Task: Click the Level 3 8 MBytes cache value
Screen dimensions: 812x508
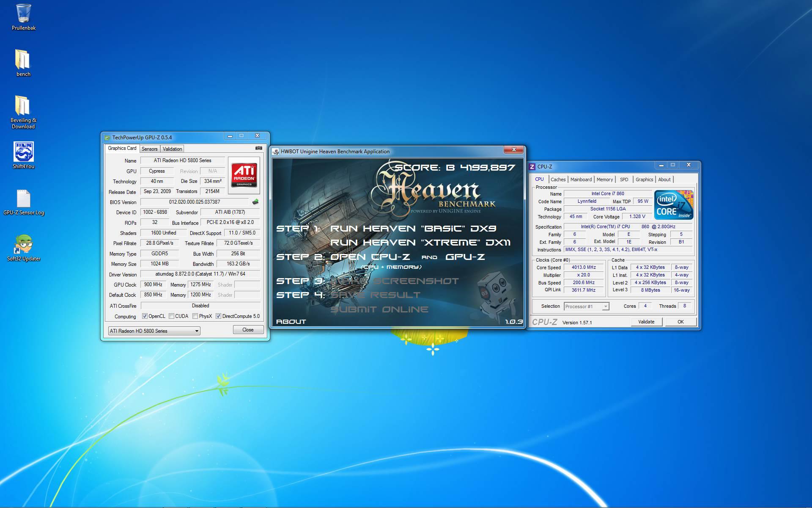Action: [x=650, y=290]
